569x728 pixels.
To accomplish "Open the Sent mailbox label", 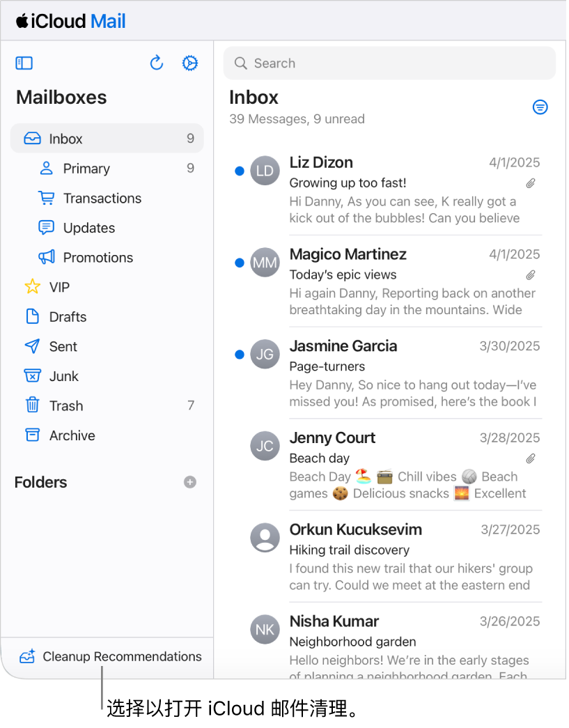I will (x=63, y=347).
